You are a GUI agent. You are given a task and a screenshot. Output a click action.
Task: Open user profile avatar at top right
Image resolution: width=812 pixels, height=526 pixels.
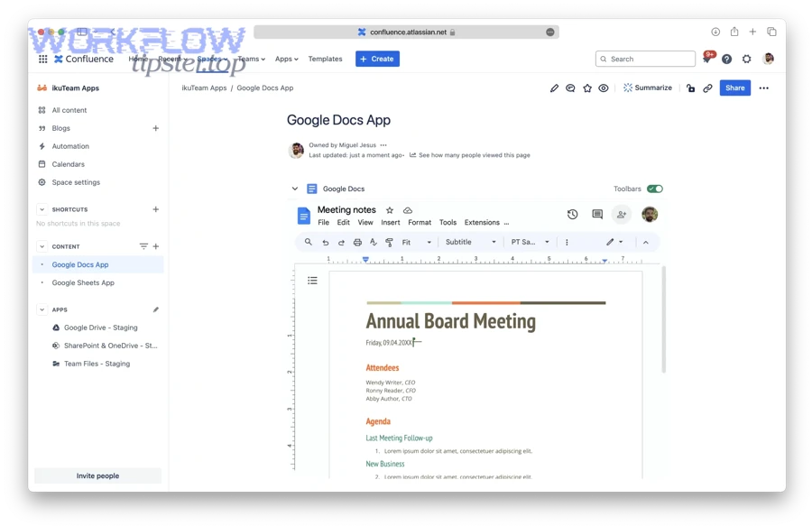(x=769, y=59)
